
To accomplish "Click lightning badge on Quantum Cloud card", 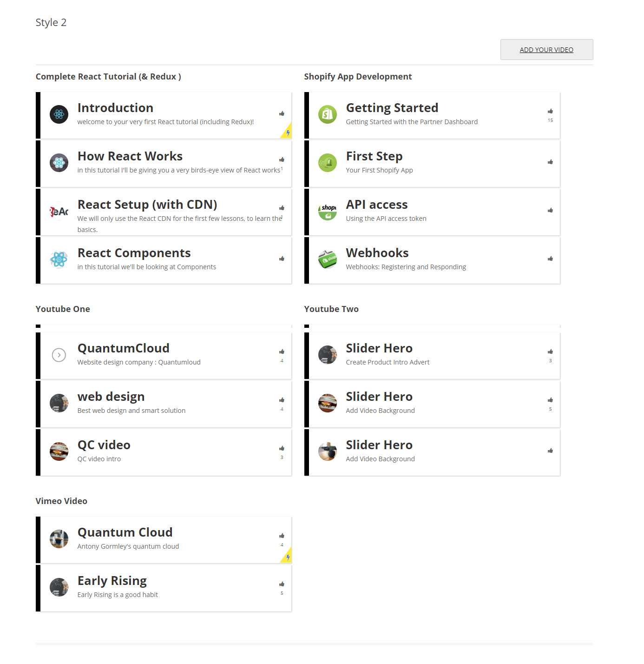I will pos(287,557).
